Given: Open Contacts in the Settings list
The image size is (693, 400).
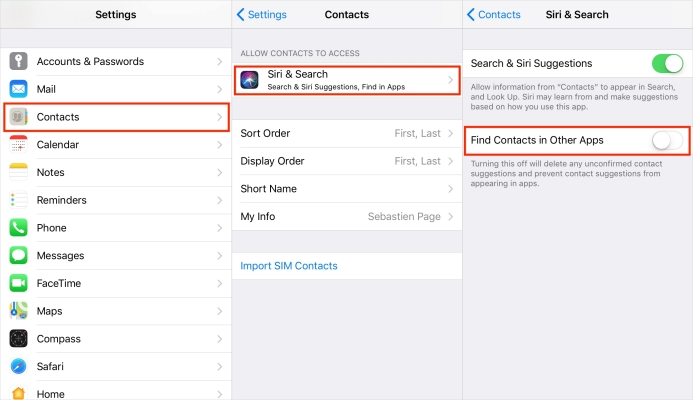Looking at the screenshot, I should pos(116,117).
